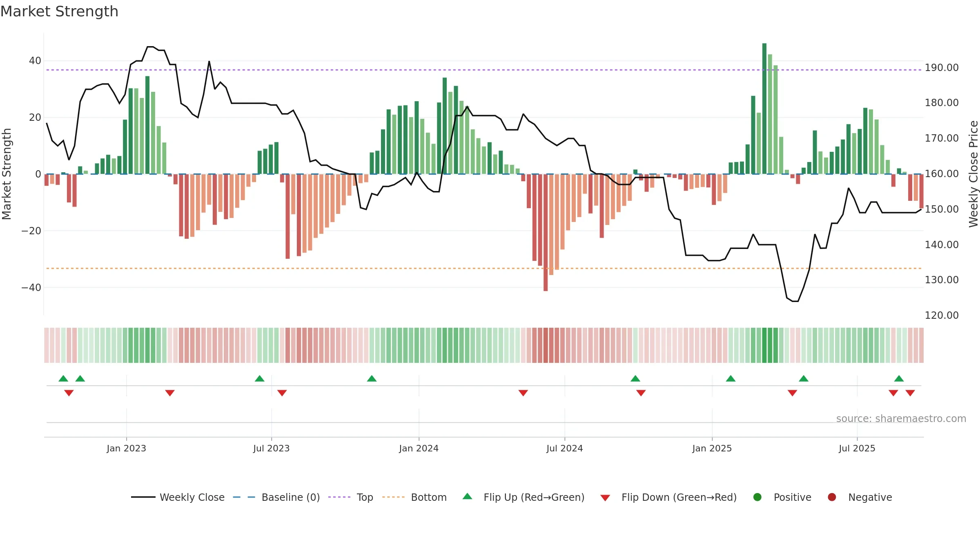Click the tallest green bar in early 2025
The height and width of the screenshot is (551, 980).
(764, 109)
